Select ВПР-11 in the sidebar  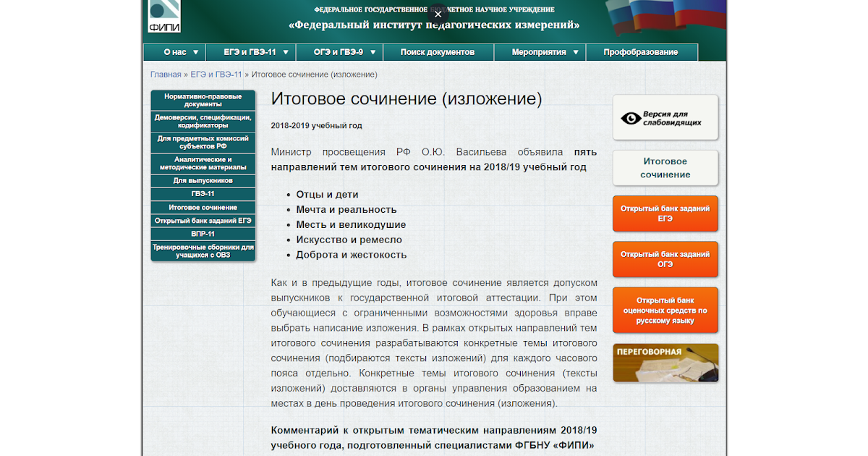point(203,235)
